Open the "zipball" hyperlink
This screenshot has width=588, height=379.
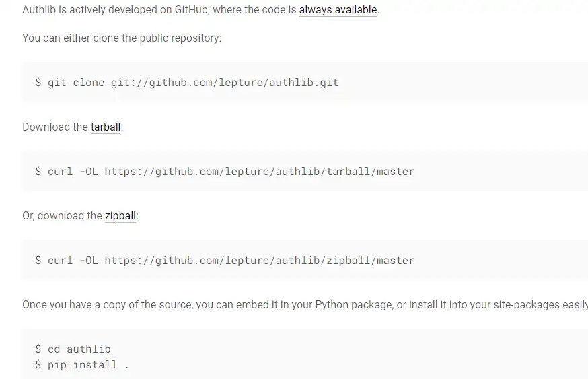pos(120,215)
